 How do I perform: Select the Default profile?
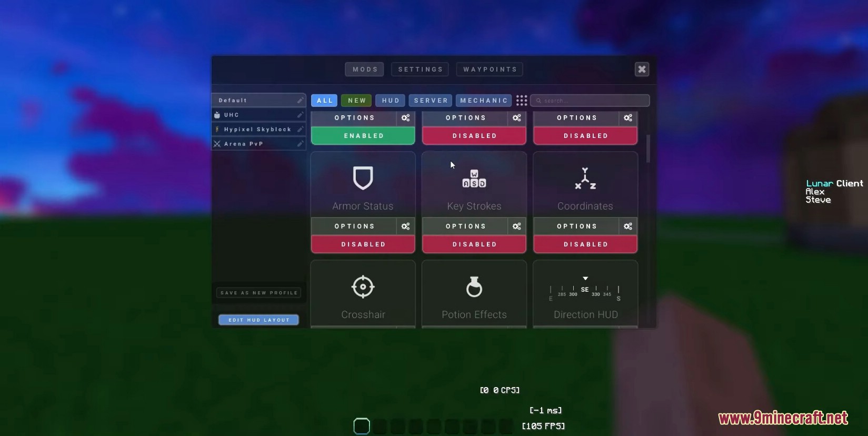[258, 100]
